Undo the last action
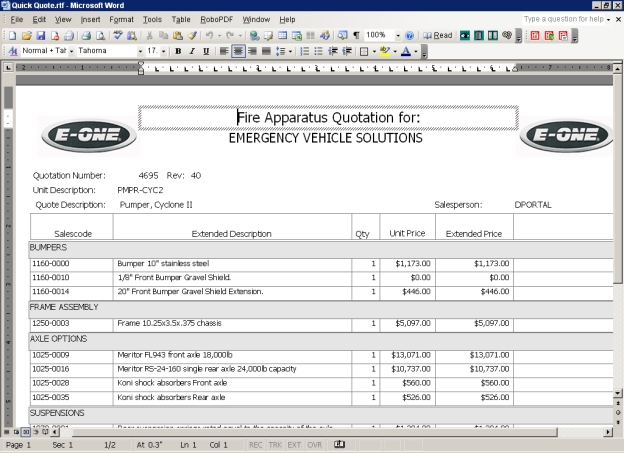624x453 pixels. (209, 36)
